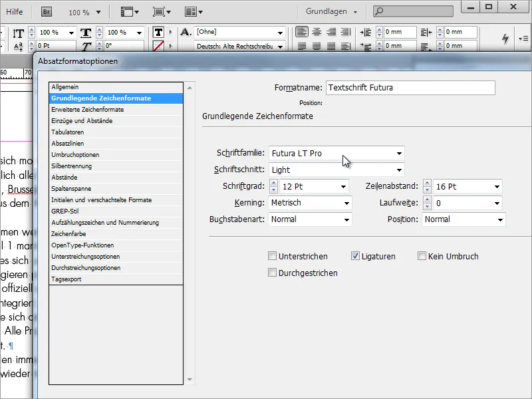Click the text fill color T icon
Viewport: 532px width, 399px height.
coord(158,33)
